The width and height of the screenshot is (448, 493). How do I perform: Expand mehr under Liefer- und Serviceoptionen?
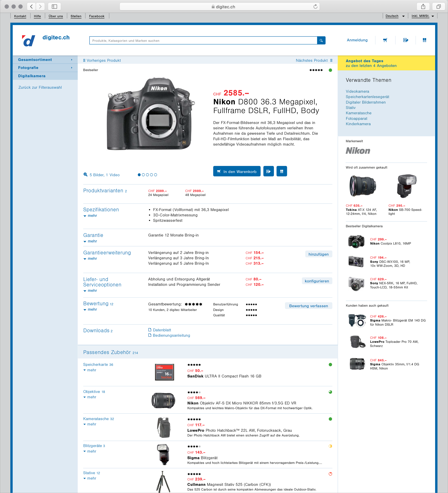90,291
